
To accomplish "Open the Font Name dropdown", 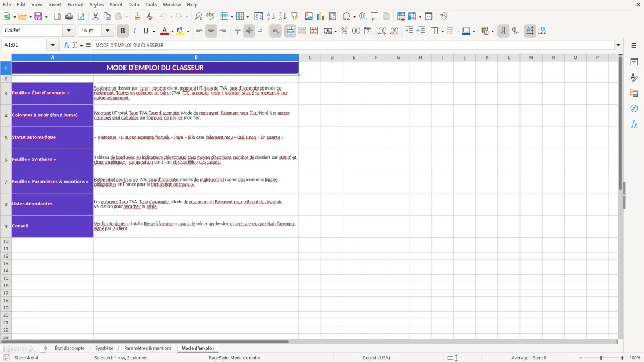I will click(69, 31).
